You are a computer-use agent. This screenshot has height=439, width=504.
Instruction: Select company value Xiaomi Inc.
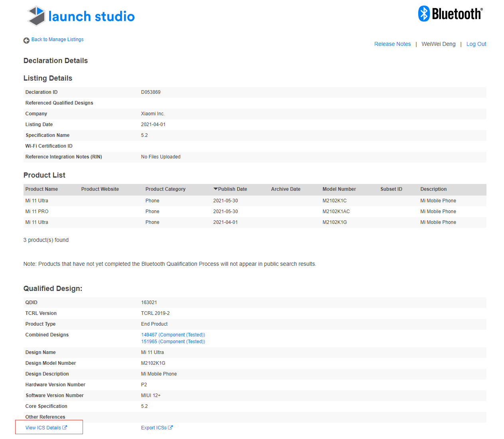[x=153, y=114]
